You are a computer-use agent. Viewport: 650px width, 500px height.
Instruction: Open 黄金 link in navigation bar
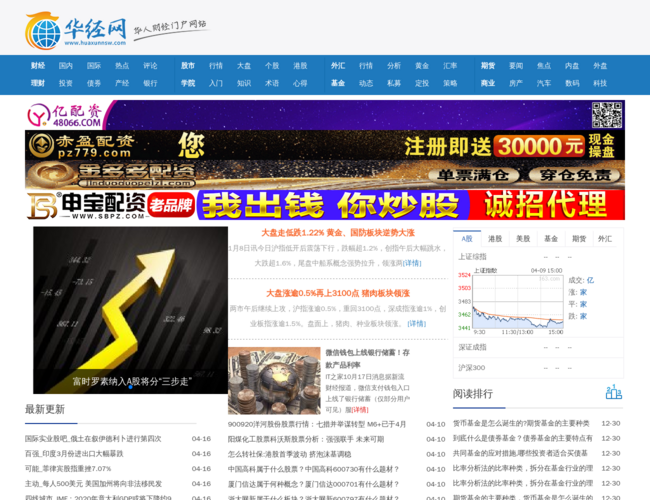coord(422,66)
